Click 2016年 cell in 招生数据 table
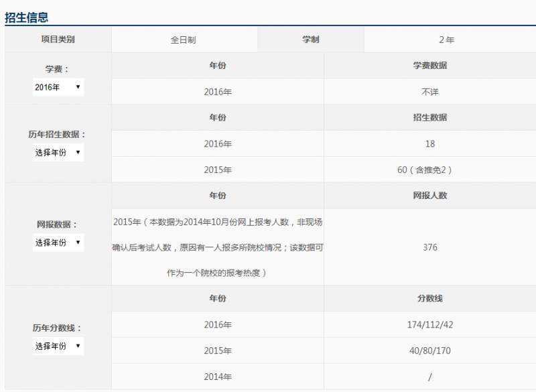This screenshot has width=536, height=392. tap(218, 144)
